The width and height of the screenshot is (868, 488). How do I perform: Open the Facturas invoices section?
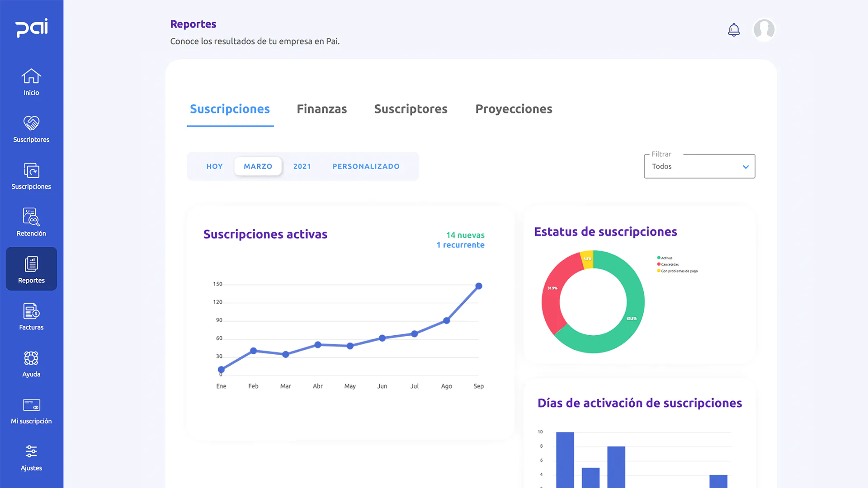(x=31, y=316)
